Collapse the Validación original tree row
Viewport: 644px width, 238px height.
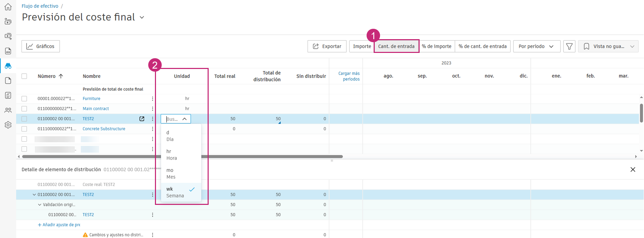click(40, 205)
